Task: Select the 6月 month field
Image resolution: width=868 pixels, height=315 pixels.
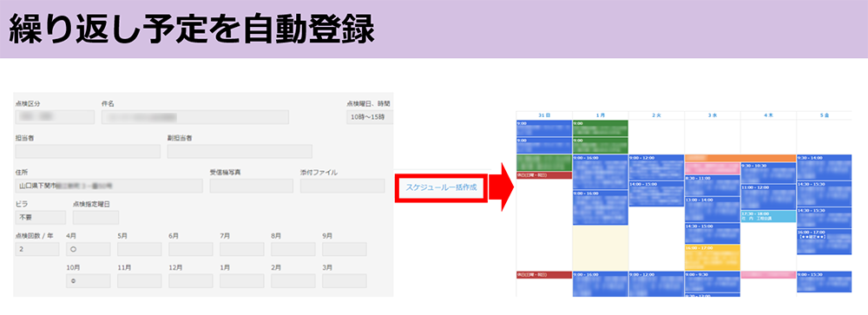Action: click(190, 249)
